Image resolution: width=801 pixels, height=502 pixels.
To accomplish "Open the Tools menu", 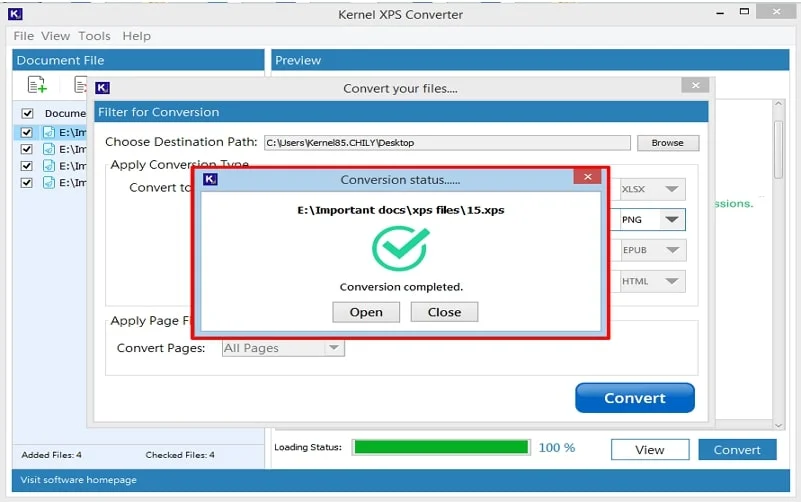I will click(x=94, y=36).
